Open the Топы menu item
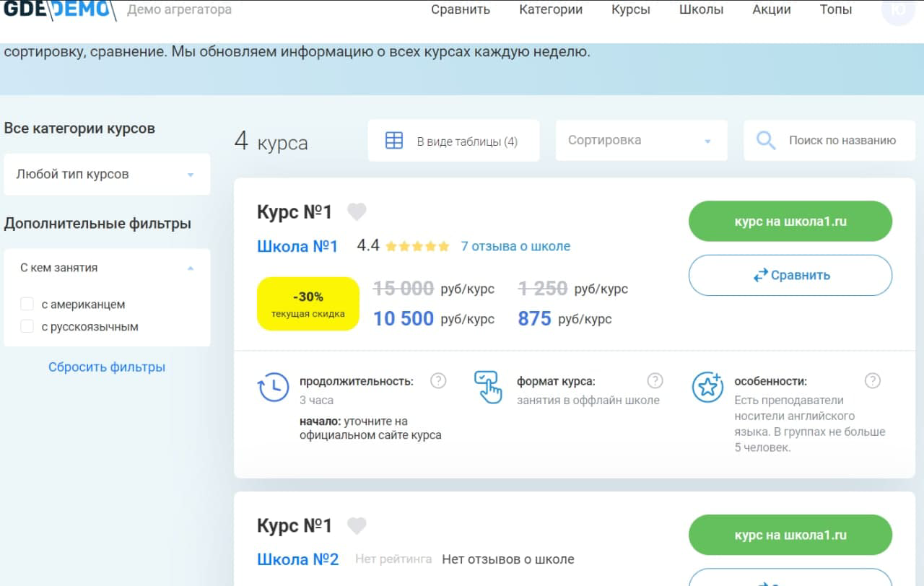Screen dimensions: 924x586 (836, 9)
